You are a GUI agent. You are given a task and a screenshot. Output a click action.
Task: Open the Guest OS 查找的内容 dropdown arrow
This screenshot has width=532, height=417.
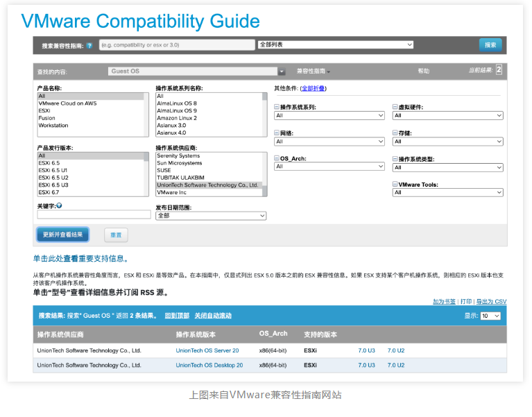pyautogui.click(x=282, y=71)
